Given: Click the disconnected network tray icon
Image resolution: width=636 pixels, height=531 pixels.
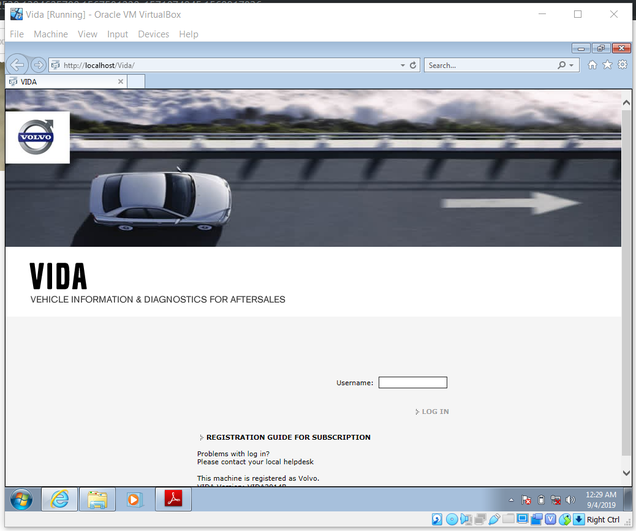Looking at the screenshot, I should point(555,500).
